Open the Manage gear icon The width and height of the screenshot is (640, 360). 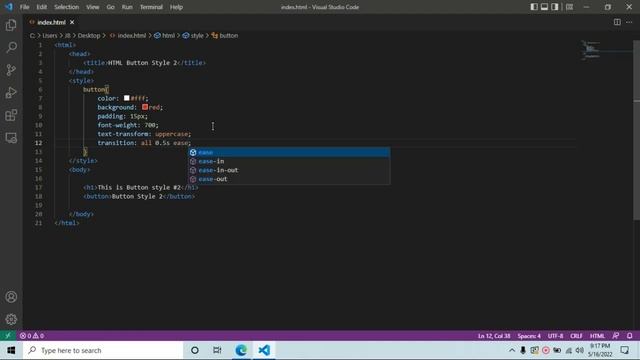[11, 319]
